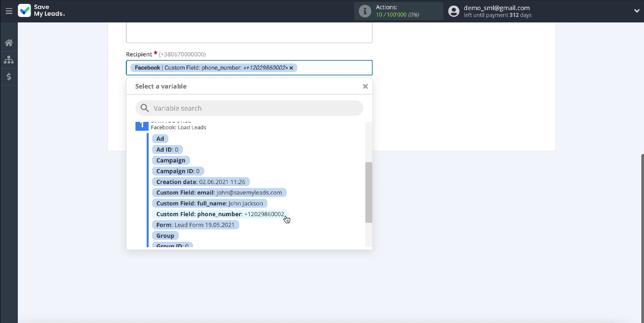Select the Custom Field: full_name variable
The height and width of the screenshot is (323, 644).
[x=209, y=203]
